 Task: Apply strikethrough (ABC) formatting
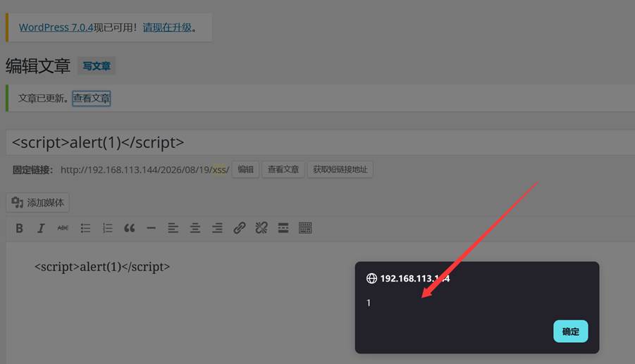[x=63, y=228]
